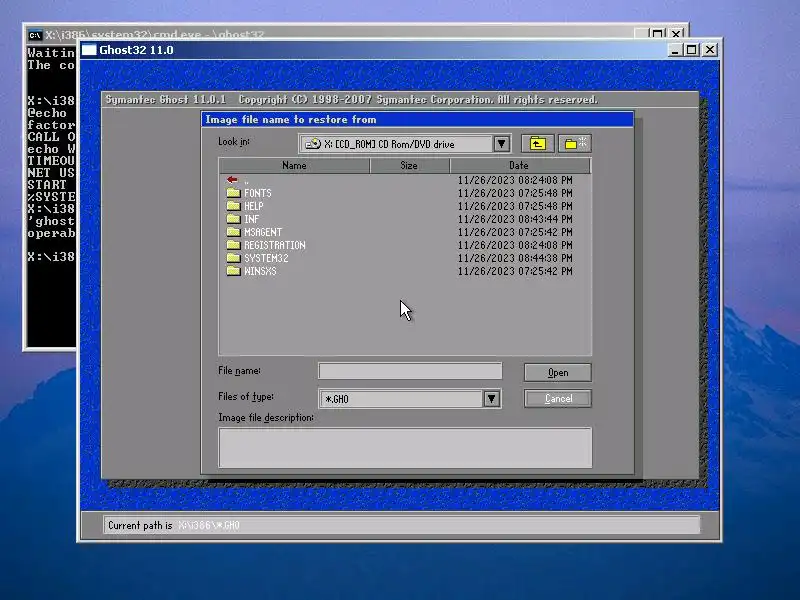
Task: Close the Ghost32 11.0 window
Action: [x=710, y=50]
